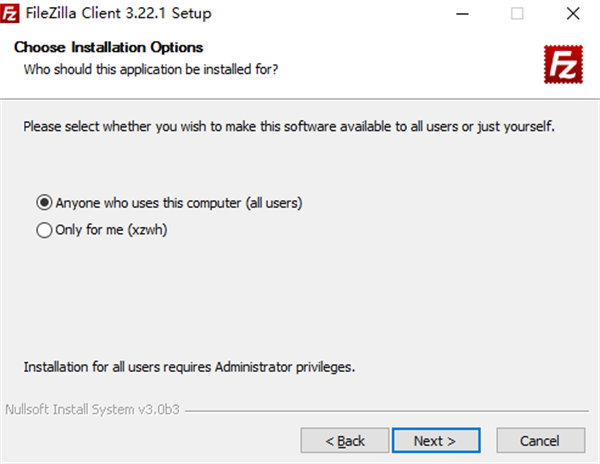The height and width of the screenshot is (464, 600).
Task: Cancel the FileZilla installation
Action: pos(546,440)
